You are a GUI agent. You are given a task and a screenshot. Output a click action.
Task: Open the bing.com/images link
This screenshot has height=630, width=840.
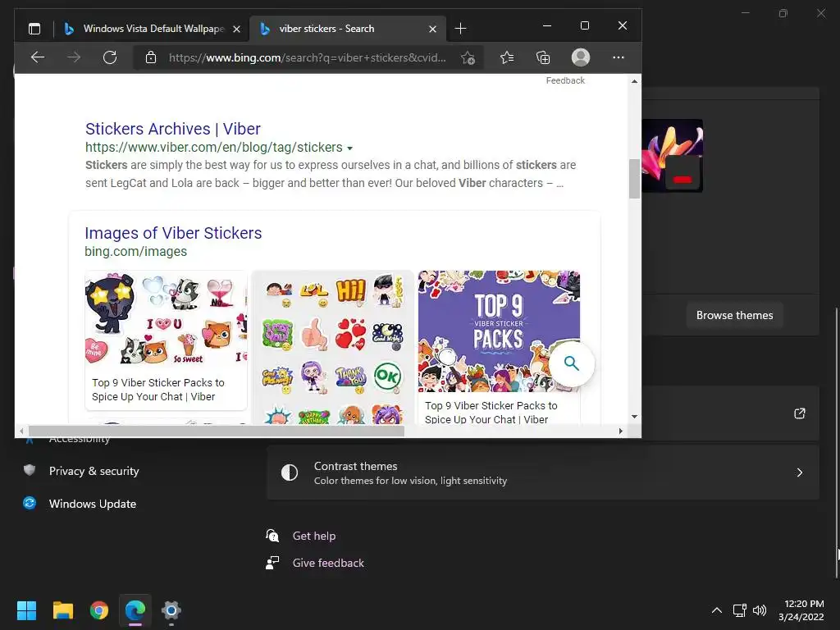tap(136, 251)
